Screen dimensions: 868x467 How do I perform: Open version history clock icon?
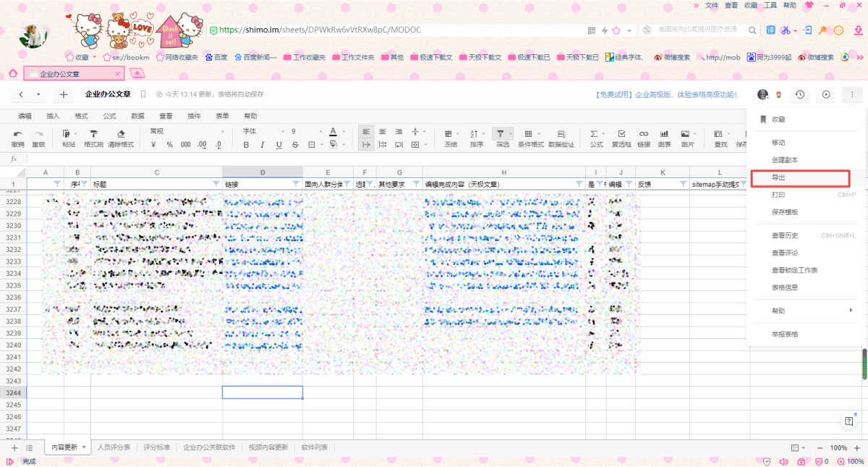pyautogui.click(x=799, y=95)
